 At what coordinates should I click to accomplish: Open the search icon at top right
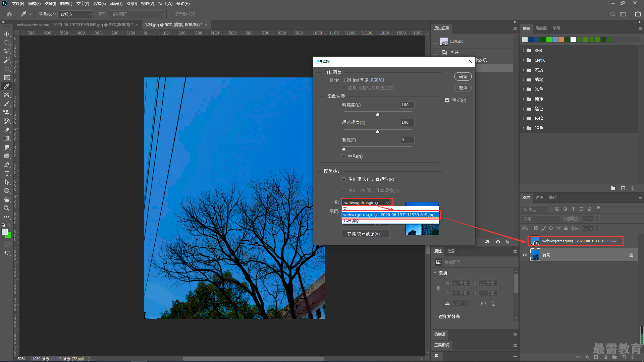click(613, 14)
